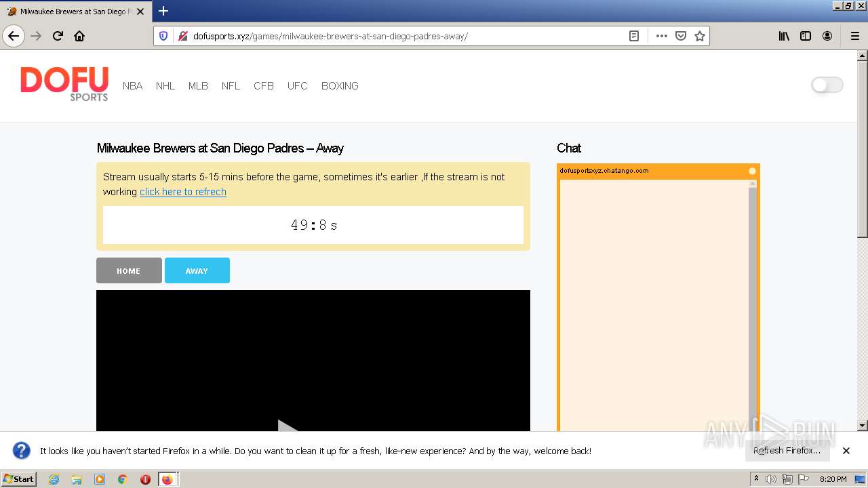Image resolution: width=868 pixels, height=488 pixels.
Task: Click the game title heading
Action: [x=220, y=148]
